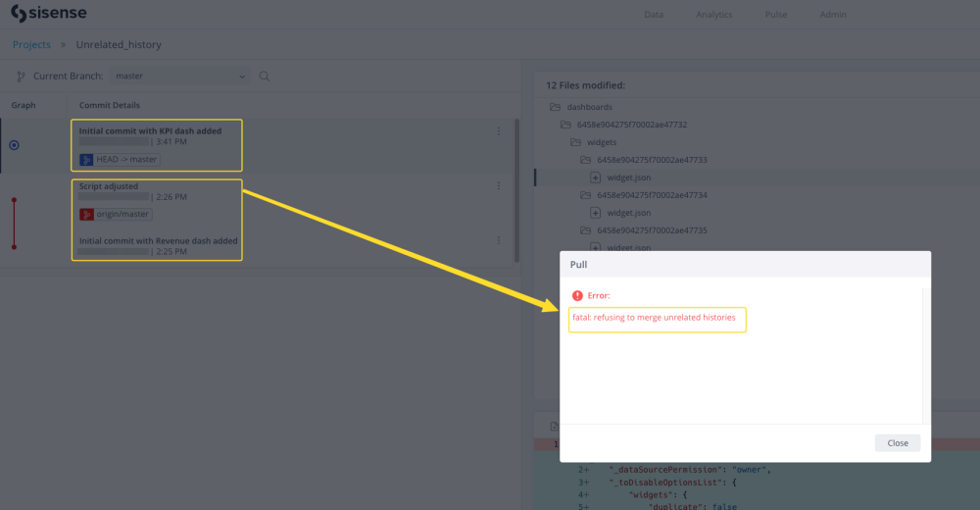The height and width of the screenshot is (510, 980).
Task: Click the origin/master branch tag
Action: [x=116, y=214]
